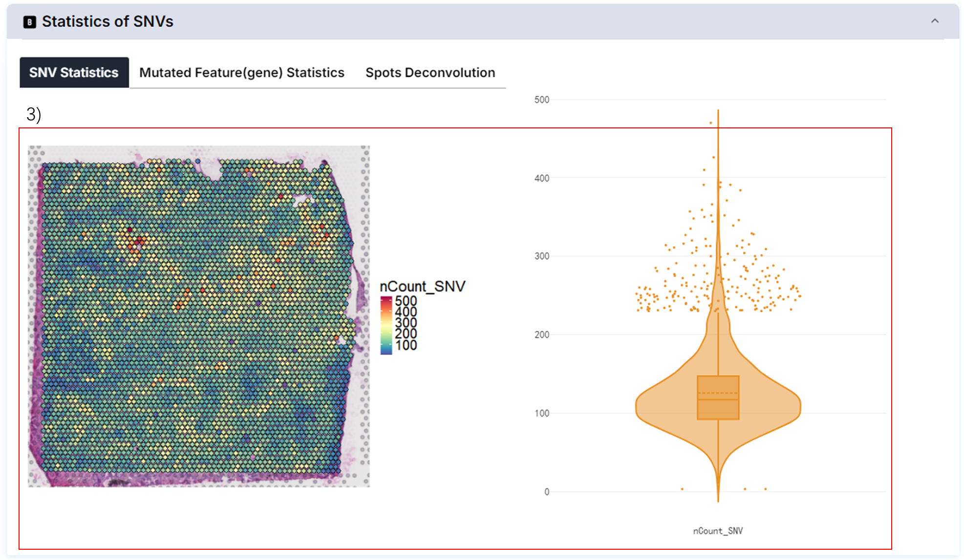Click the spatial tissue spot map image

pyautogui.click(x=198, y=316)
